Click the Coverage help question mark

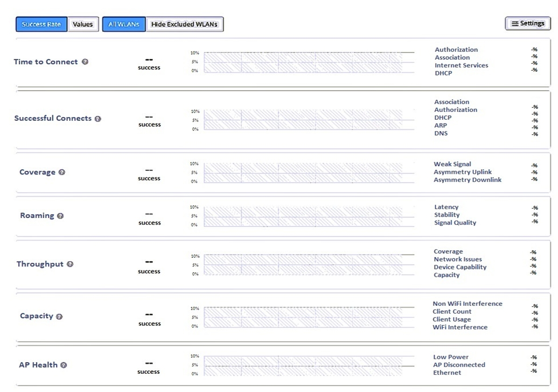pos(62,172)
